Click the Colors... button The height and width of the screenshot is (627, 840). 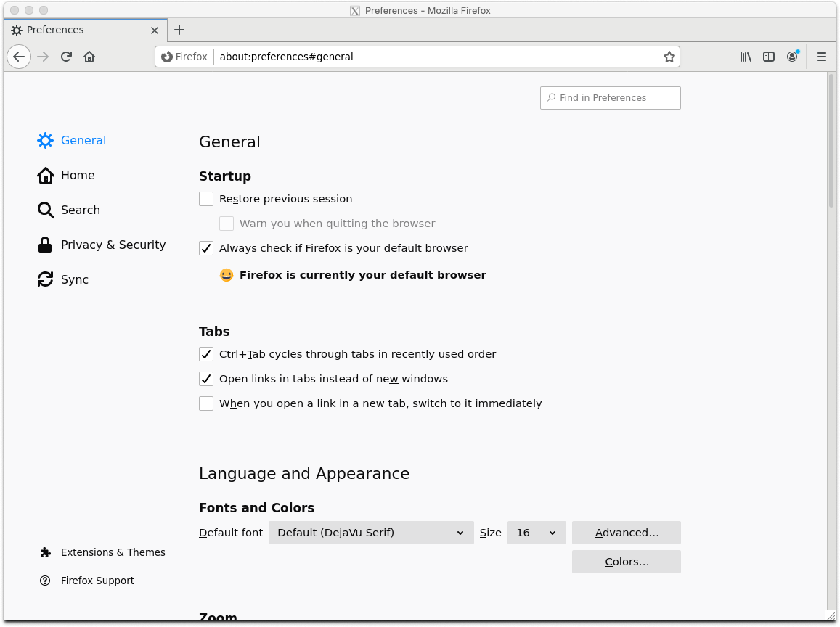627,562
